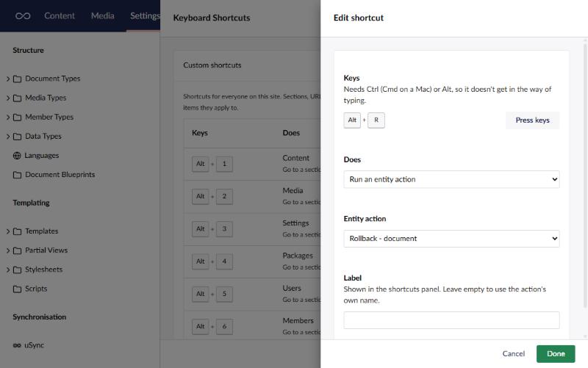Viewport: 588px width, 368px height.
Task: Open the Content section tab
Action: click(60, 15)
